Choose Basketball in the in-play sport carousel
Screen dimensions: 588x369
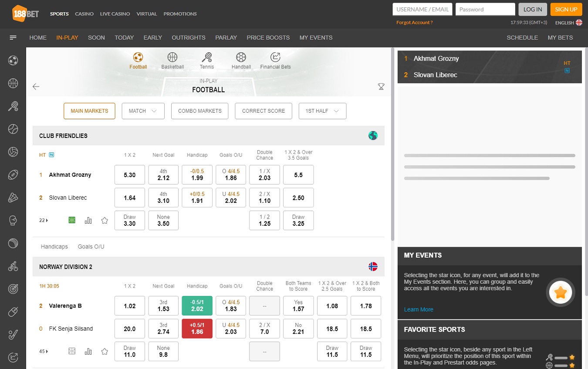pos(172,60)
